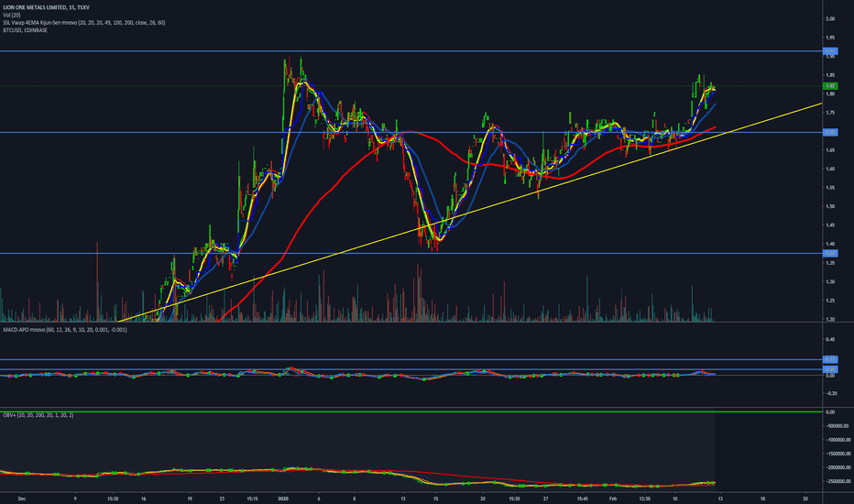Click the -500000.00 tick on OBV scale
This screenshot has width=854, height=504.
838,426
